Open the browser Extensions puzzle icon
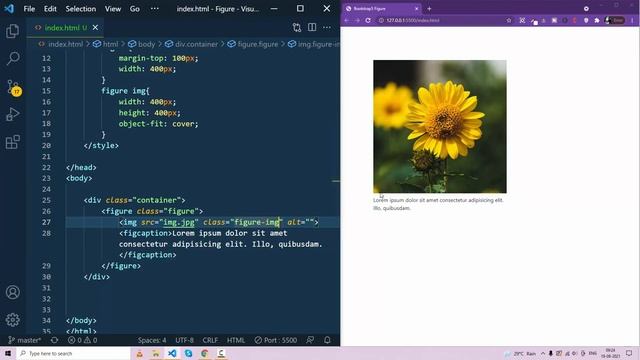This screenshot has width=640, height=360. [x=597, y=20]
